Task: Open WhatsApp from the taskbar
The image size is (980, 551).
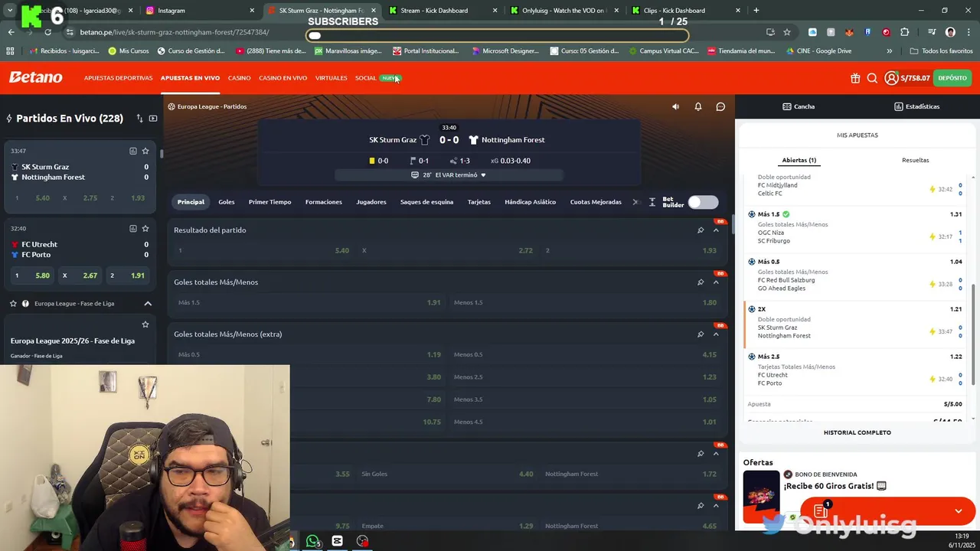Action: [x=313, y=541]
